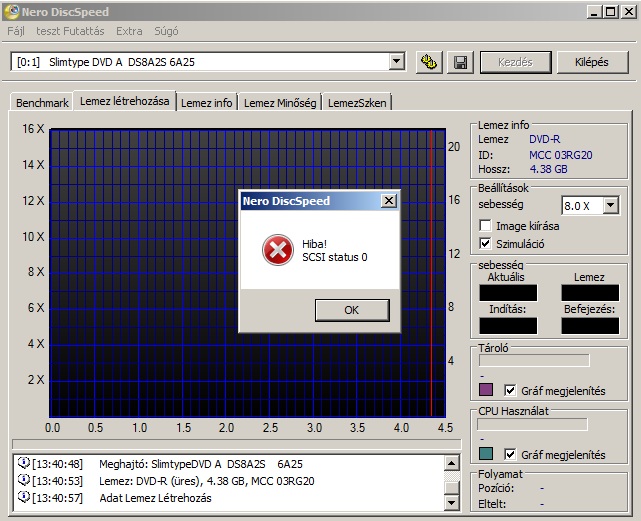Click the Lemez speed display box

[590, 293]
